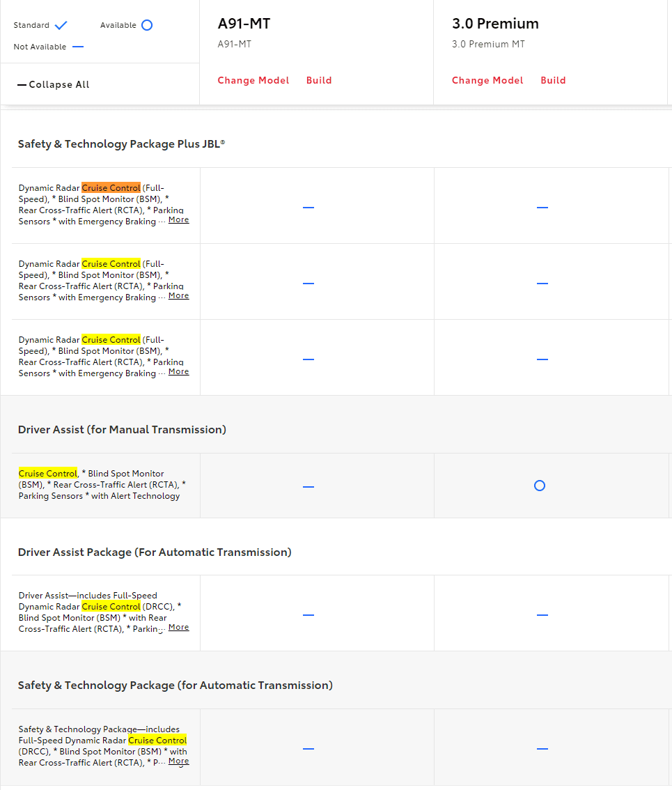Open More link in Driver Assist Package row

[x=179, y=627]
